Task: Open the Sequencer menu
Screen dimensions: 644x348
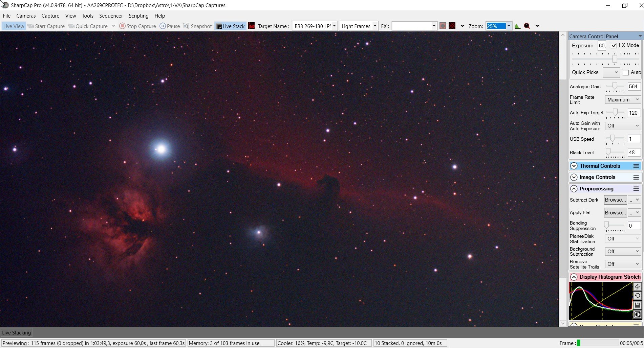Action: pos(111,16)
